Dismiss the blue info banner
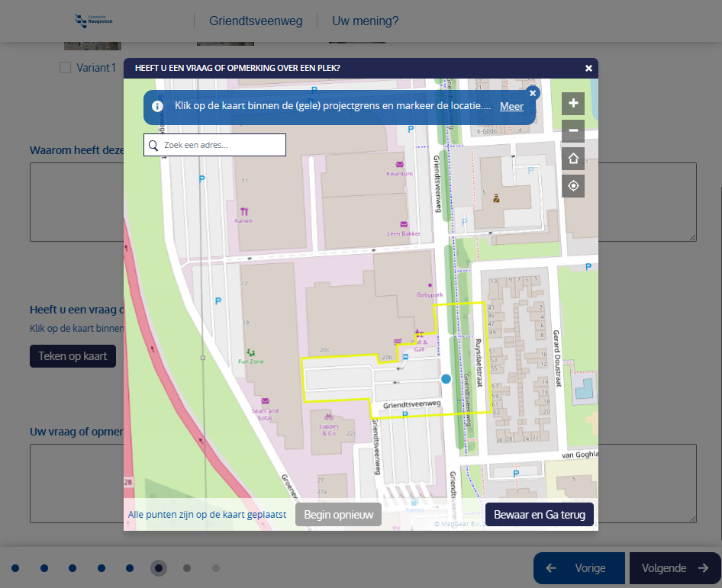The height and width of the screenshot is (588, 722). 533,93
